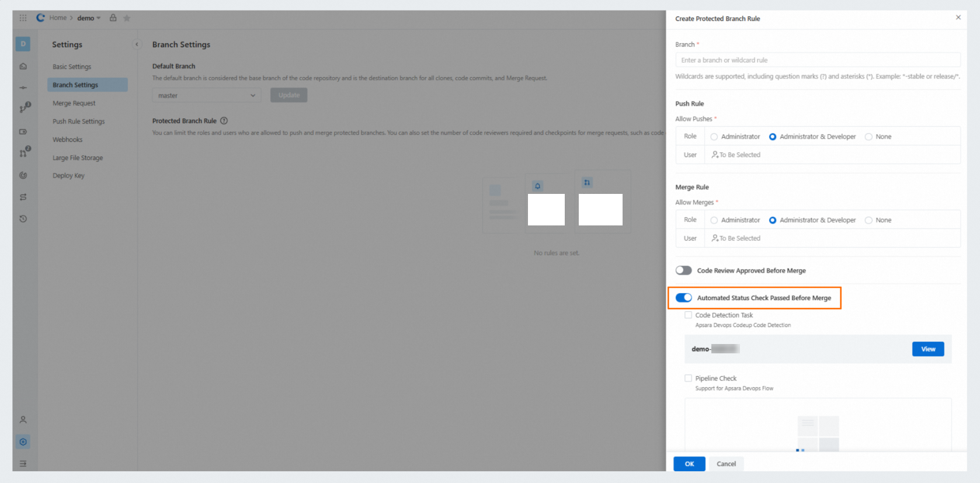Click the 'No rules are set.' text
Viewport: 980px width, 483px height.
coord(557,253)
